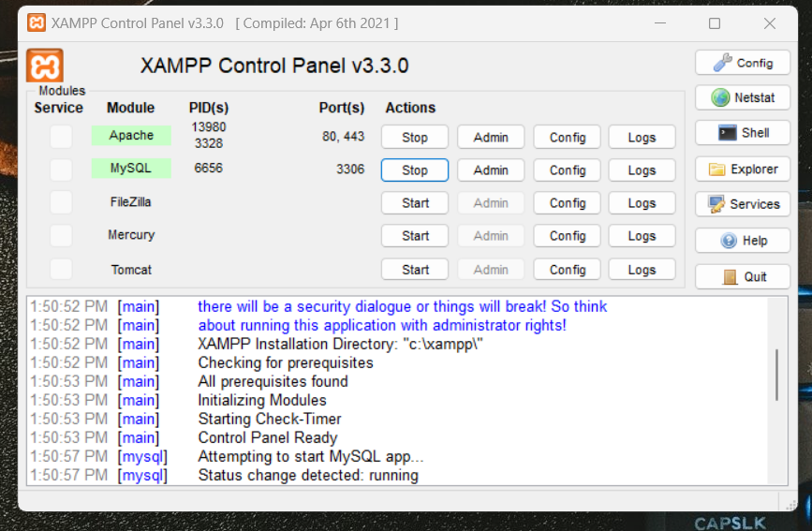Click log line 'Status change detected: running'
Viewport: 812px width, 531px height.
click(308, 475)
